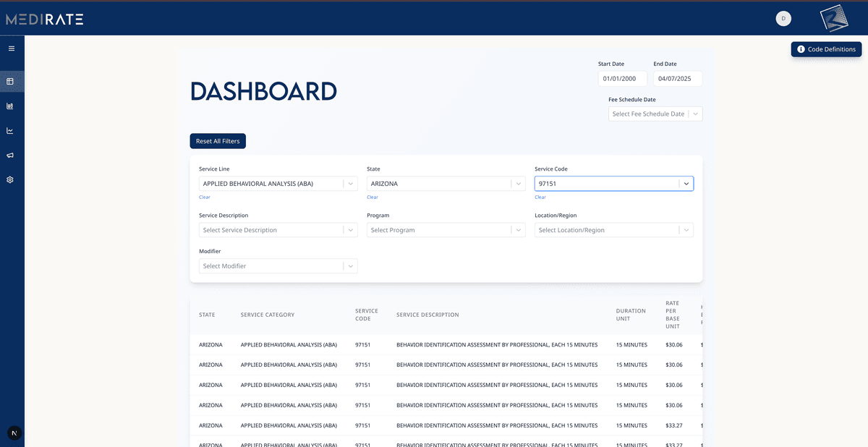Click the SERVICE DESCRIPTION column header

pos(427,315)
